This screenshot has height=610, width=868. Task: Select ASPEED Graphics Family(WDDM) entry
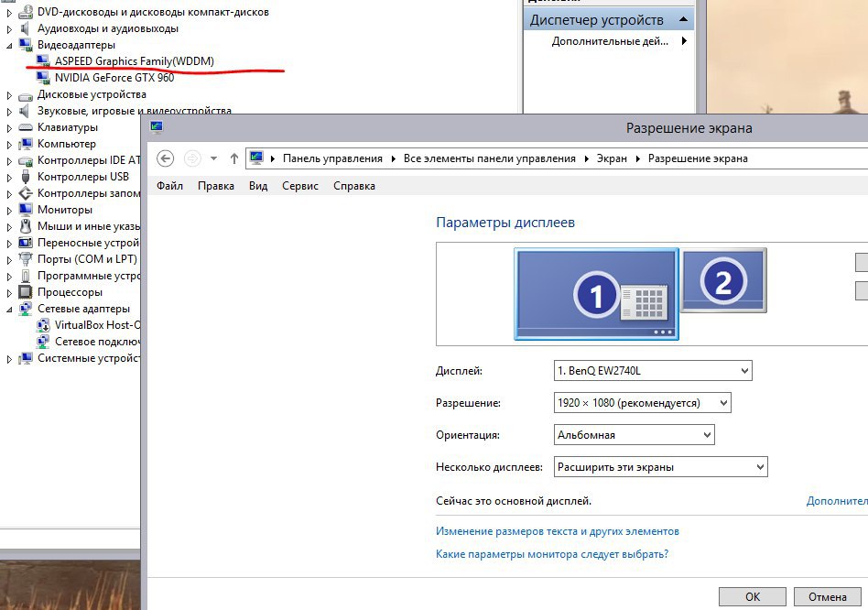[134, 60]
